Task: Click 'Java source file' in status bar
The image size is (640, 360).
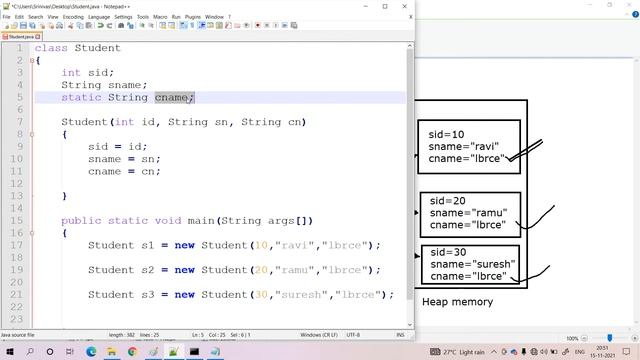Action: pyautogui.click(x=18, y=335)
